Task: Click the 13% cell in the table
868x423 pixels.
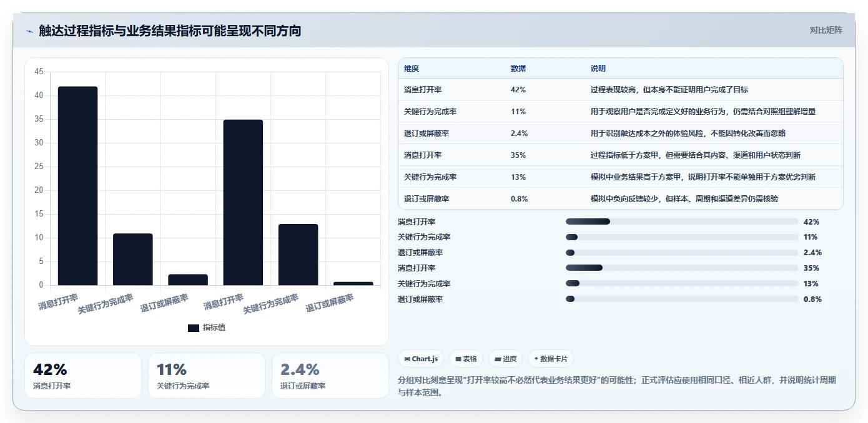Action: (518, 177)
